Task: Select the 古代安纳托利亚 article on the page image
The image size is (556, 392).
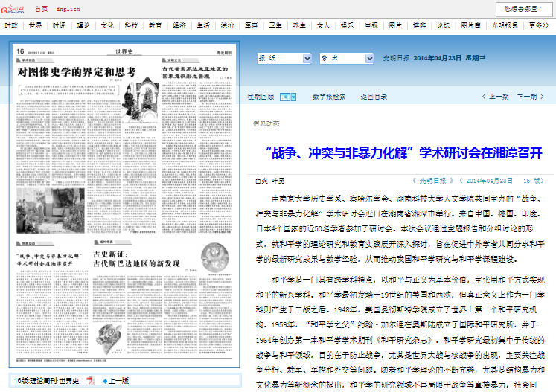Action: (195, 72)
